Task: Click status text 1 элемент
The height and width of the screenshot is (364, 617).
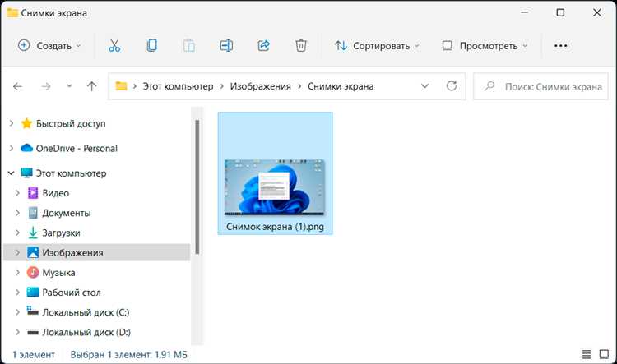Action: 34,355
